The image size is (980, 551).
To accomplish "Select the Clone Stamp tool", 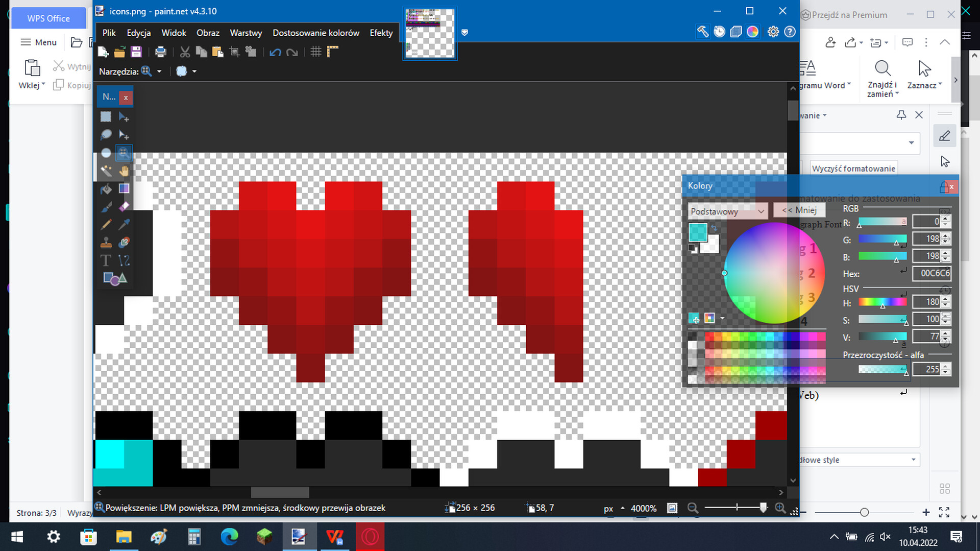I will click(x=106, y=242).
